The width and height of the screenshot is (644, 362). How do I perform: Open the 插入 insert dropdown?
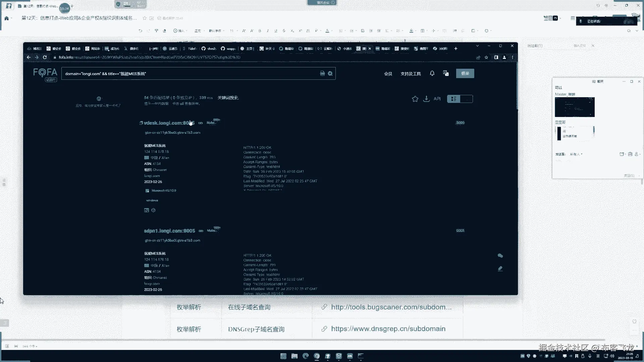click(180, 31)
